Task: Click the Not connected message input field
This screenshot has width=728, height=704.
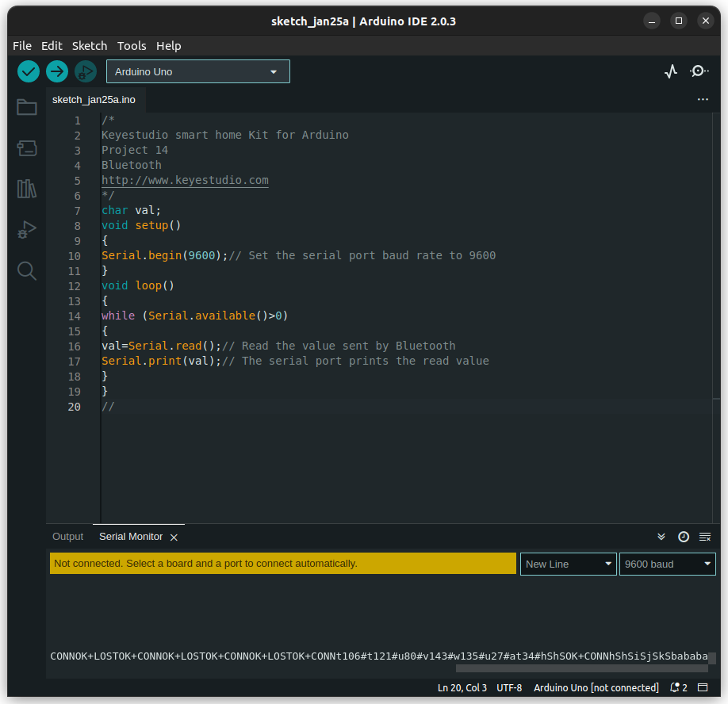Action: click(283, 564)
